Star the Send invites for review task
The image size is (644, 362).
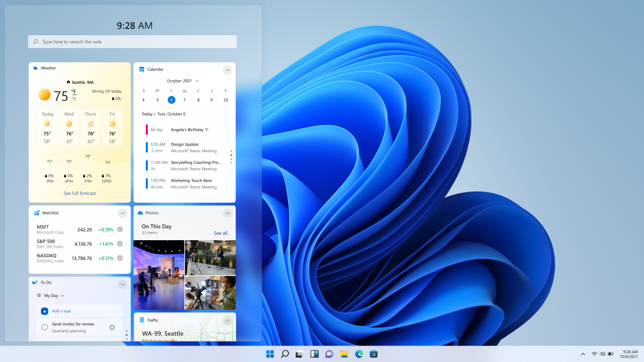[x=112, y=328]
